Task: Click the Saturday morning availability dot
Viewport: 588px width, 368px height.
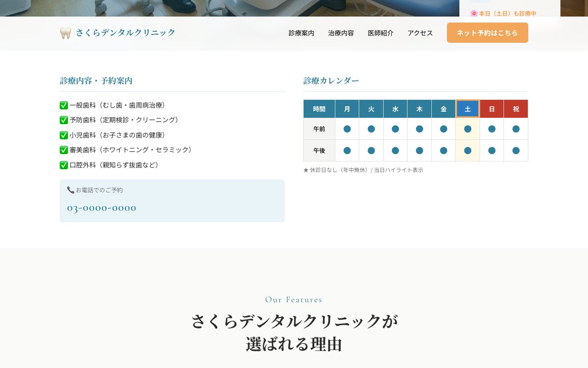Action: pyautogui.click(x=468, y=129)
